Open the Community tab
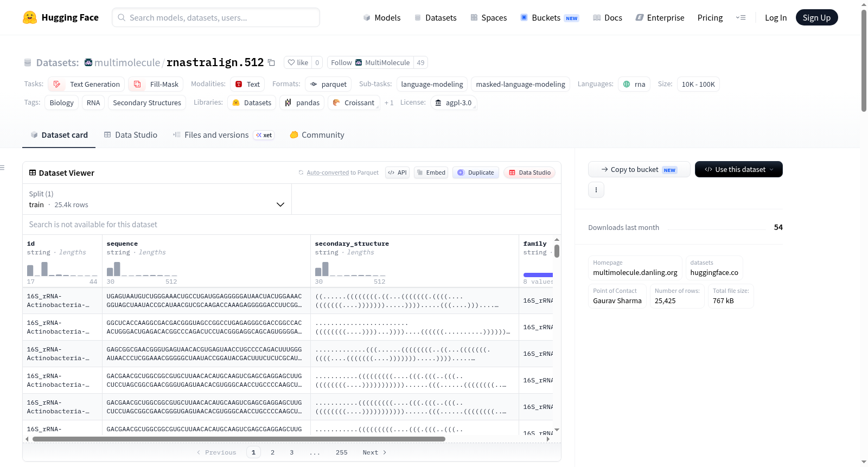Viewport: 868px width, 467px height. coord(317,135)
